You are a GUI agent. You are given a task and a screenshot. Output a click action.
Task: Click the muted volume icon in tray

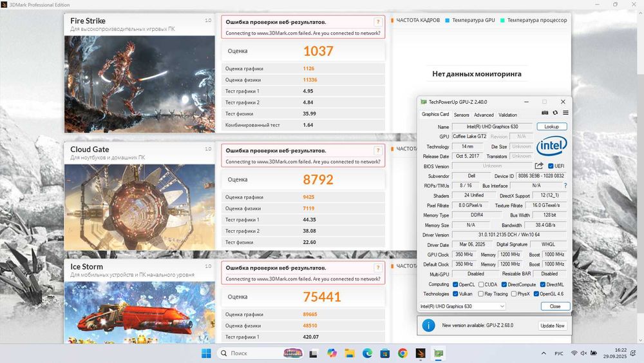583,353
